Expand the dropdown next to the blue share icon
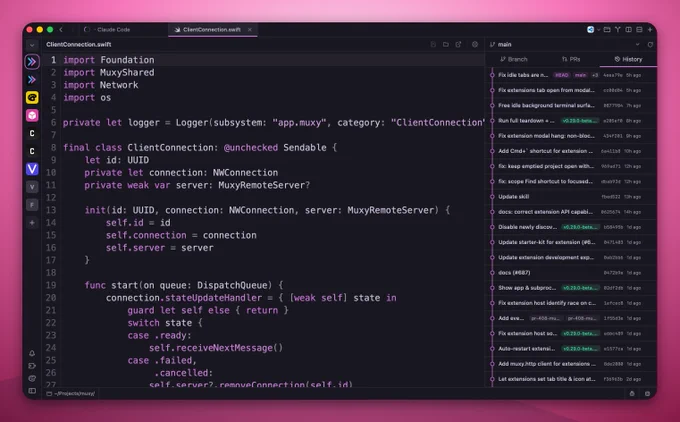Viewport: 680px width, 422px height. point(598,29)
